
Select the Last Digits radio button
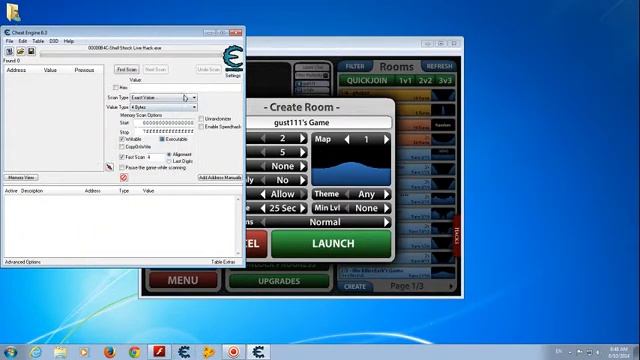coord(169,161)
